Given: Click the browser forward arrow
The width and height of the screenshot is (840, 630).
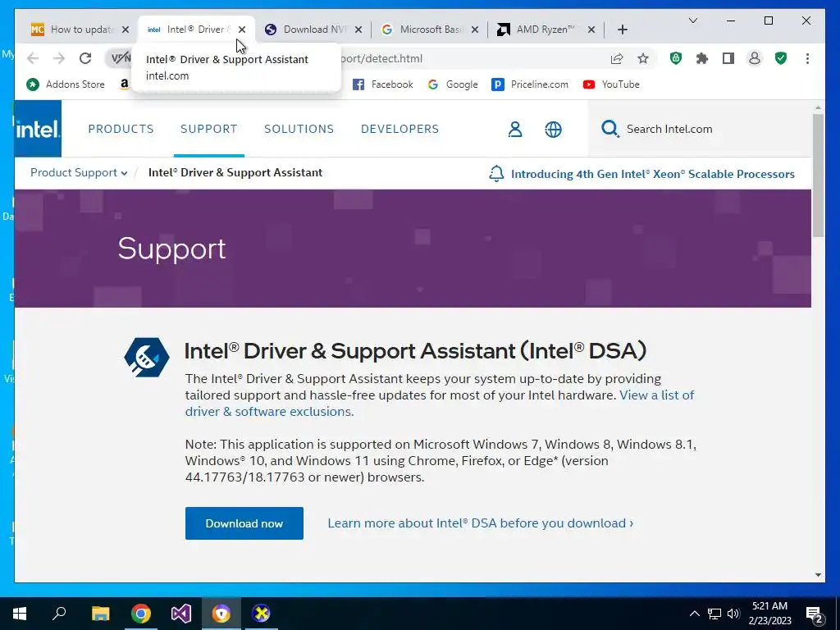Looking at the screenshot, I should [59, 58].
